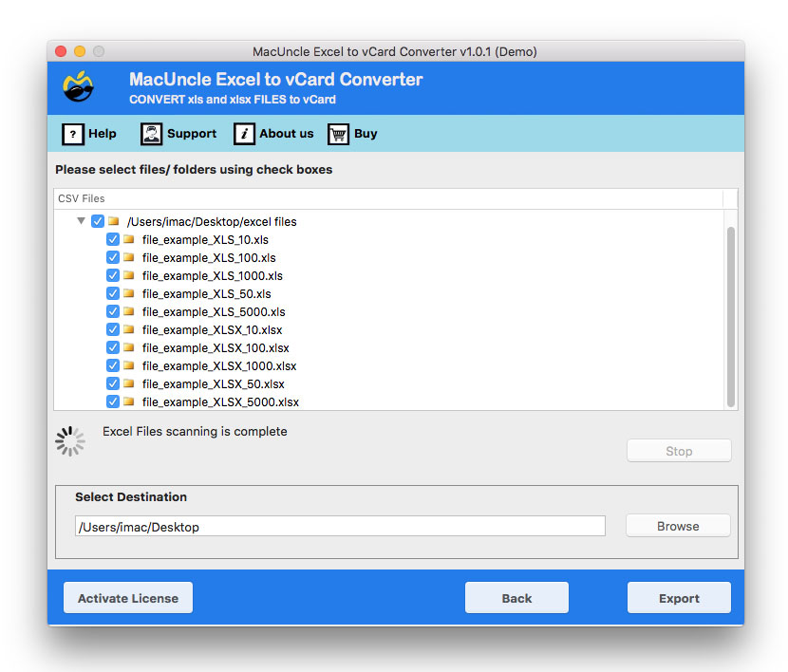Click the Buy shopping cart icon
788x672 pixels.
(x=338, y=134)
